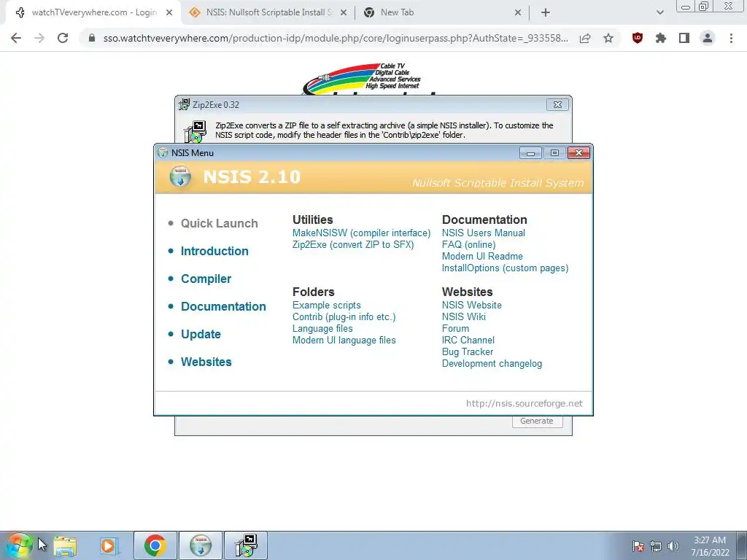Open the Action Center flag tray icon
Image resolution: width=747 pixels, height=560 pixels.
click(x=638, y=546)
